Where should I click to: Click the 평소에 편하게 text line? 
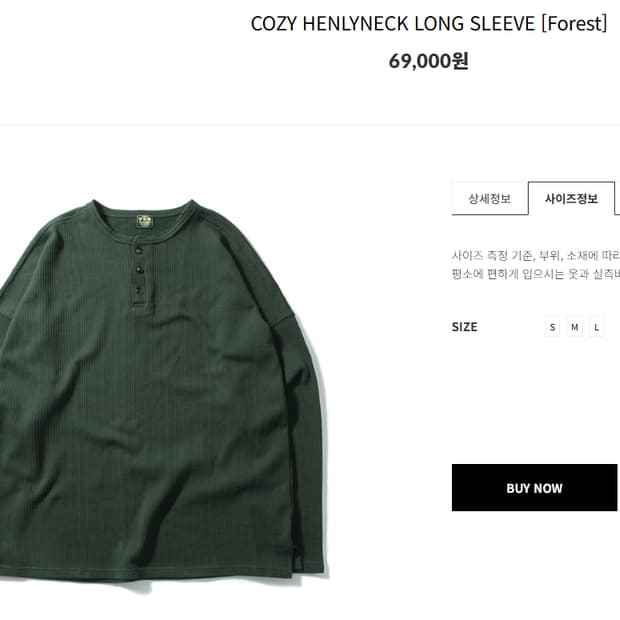(536, 274)
